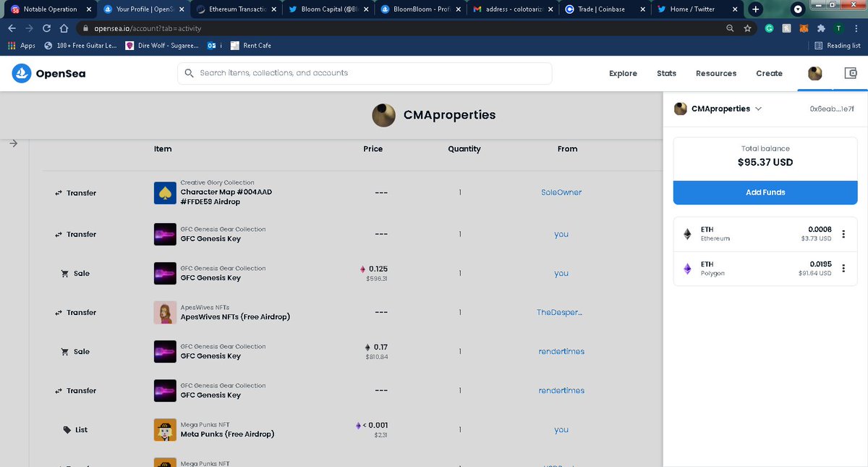868x467 pixels.
Task: Open 'you' link in Meta Punks List row
Action: point(561,429)
